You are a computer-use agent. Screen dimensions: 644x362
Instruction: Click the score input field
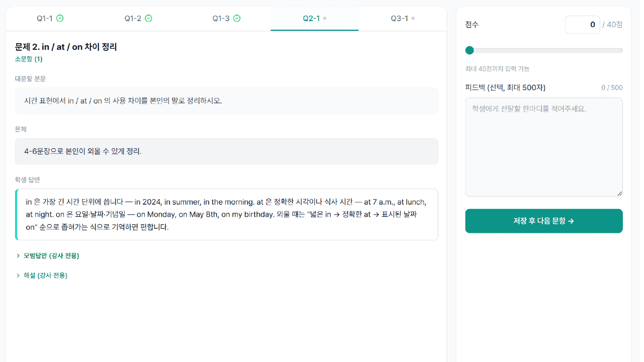tap(582, 25)
